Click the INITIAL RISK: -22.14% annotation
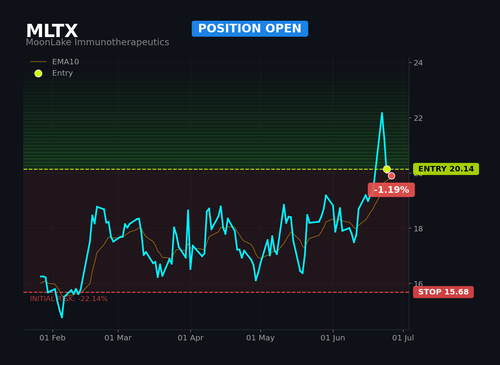The image size is (500, 365). tap(69, 299)
